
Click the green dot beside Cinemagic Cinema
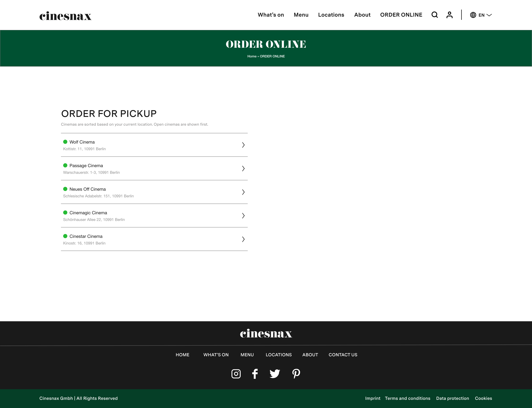[65, 212]
